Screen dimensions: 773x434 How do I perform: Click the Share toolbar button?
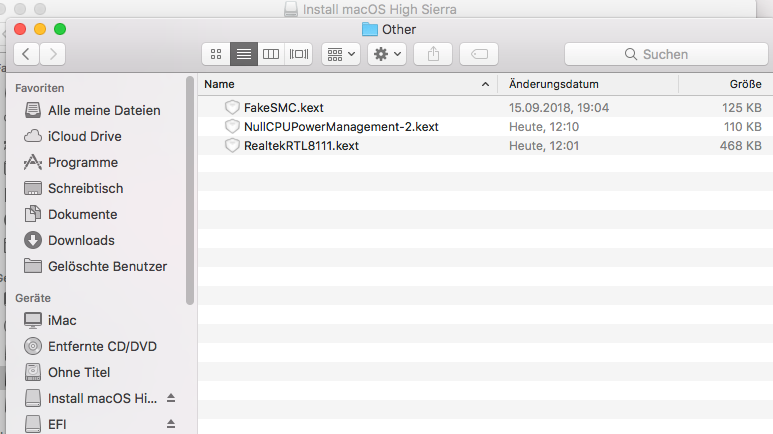[x=433, y=54]
